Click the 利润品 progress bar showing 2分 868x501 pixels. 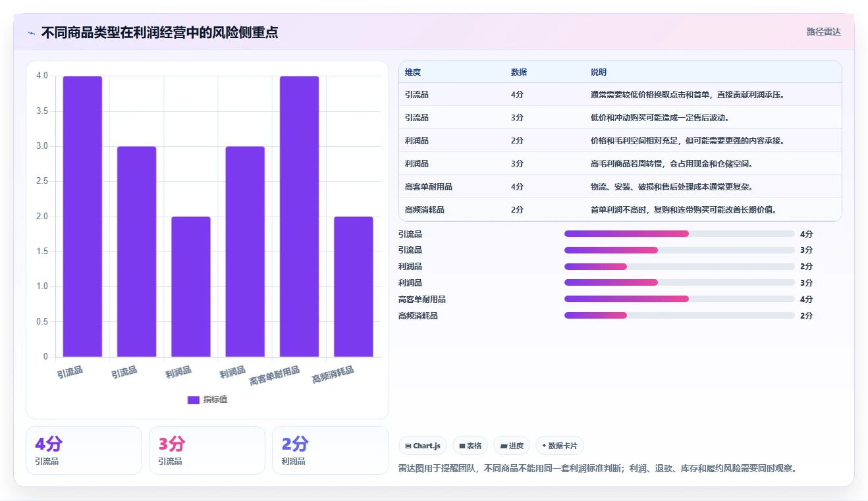pyautogui.click(x=680, y=267)
